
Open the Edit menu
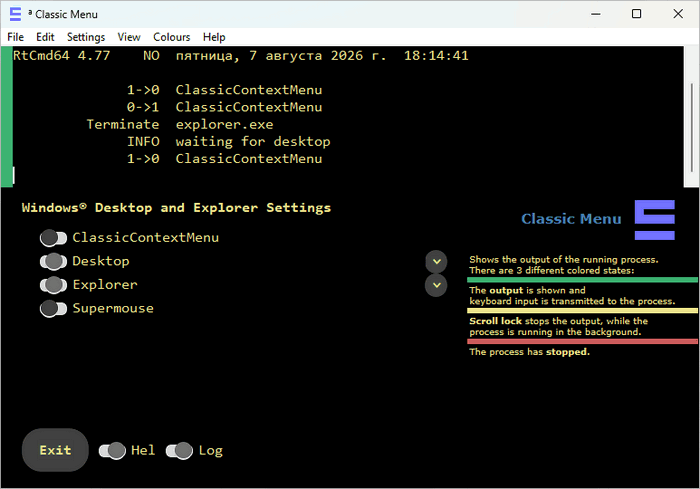click(45, 37)
